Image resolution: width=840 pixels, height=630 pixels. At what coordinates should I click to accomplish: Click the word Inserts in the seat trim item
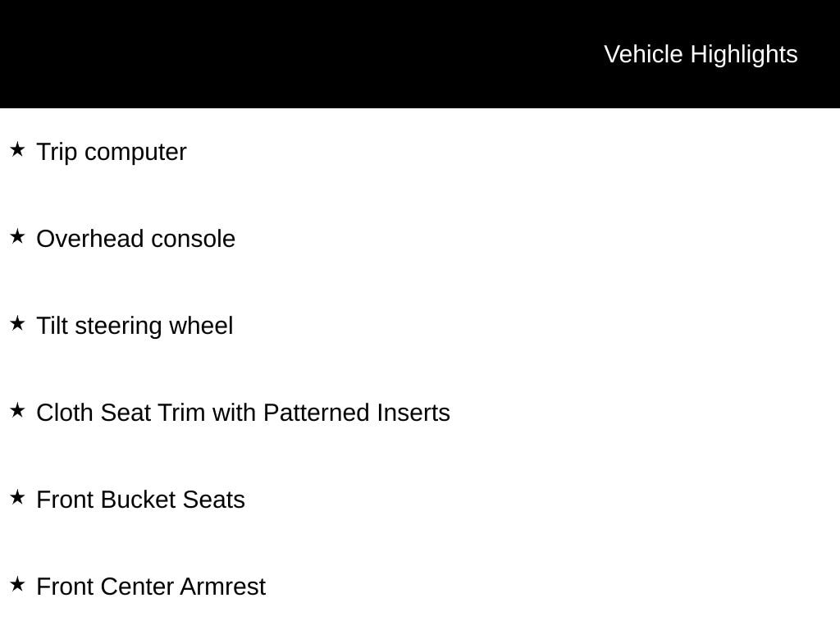(413, 413)
